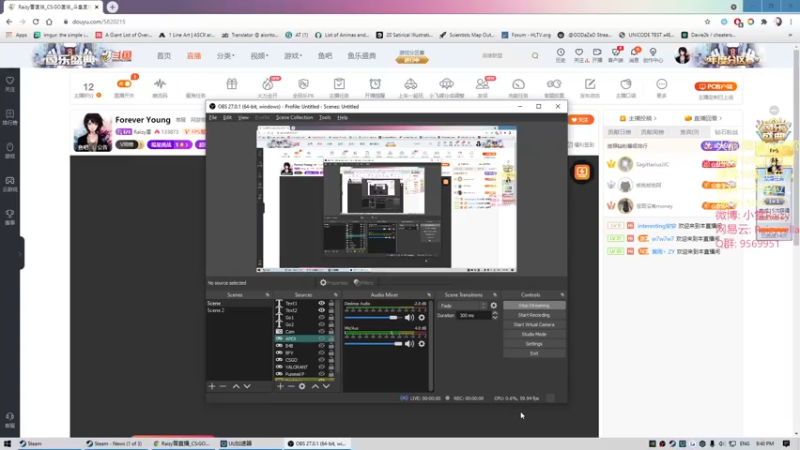Click Start Virtual Camera button

[x=534, y=324]
